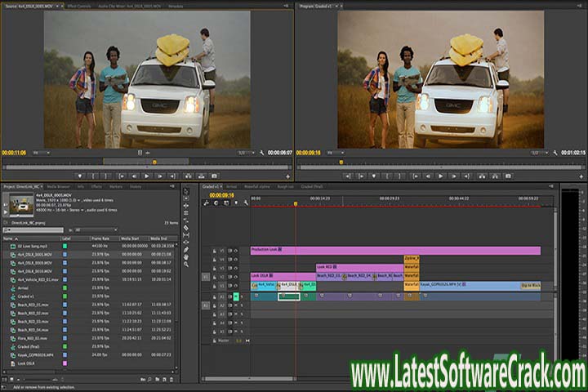588x392 pixels.
Task: Open Source monitor playback resolution 1/2 dropdown
Action: (246, 153)
